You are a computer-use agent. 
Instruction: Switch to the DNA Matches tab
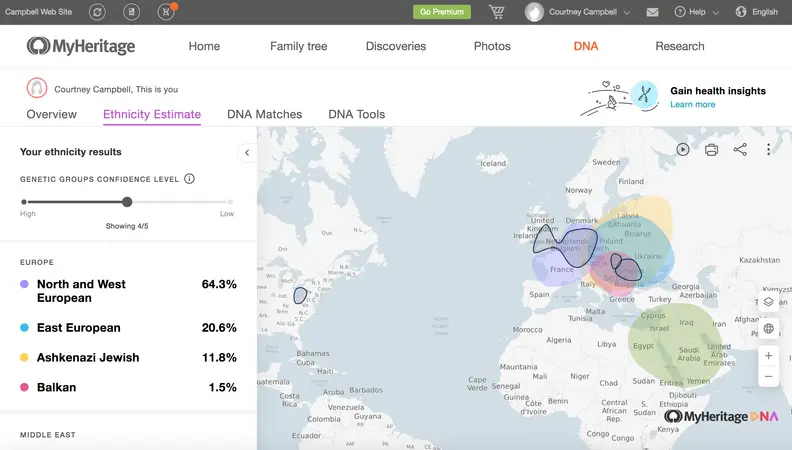coord(265,114)
